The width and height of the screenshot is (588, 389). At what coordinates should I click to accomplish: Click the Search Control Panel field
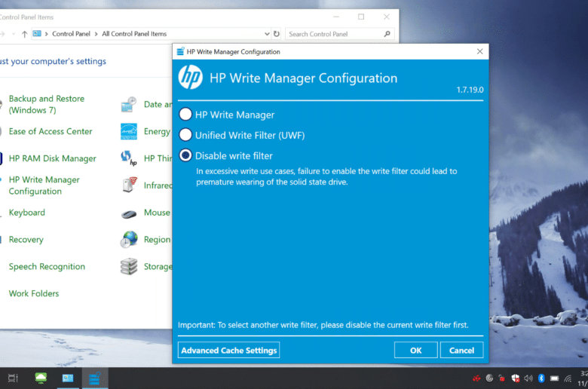[x=339, y=34]
